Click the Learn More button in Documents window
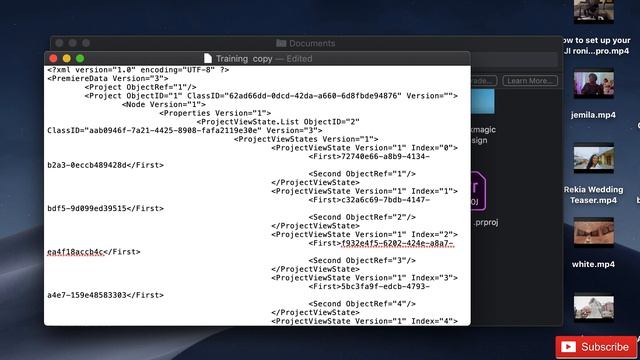The width and height of the screenshot is (640, 360). [x=530, y=81]
